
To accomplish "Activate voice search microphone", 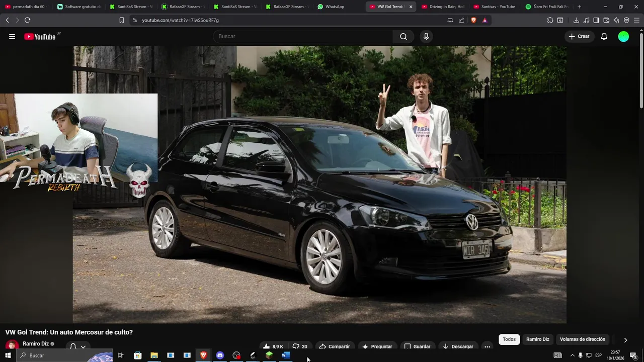I will click(426, 36).
